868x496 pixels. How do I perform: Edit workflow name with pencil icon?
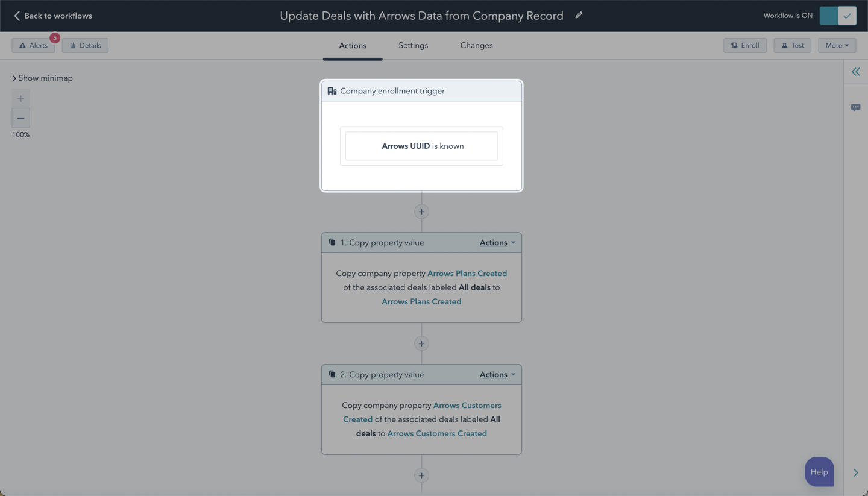(x=579, y=15)
